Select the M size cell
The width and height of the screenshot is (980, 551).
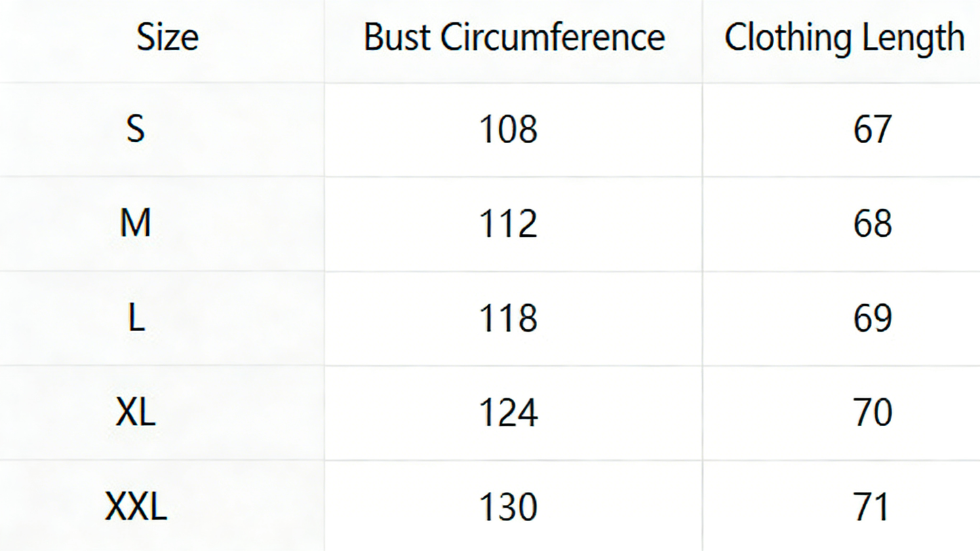(136, 223)
